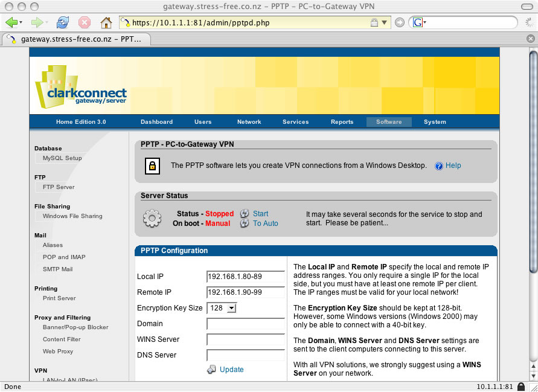The image size is (538, 392).
Task: Click the DNS Server input field
Action: tap(246, 355)
